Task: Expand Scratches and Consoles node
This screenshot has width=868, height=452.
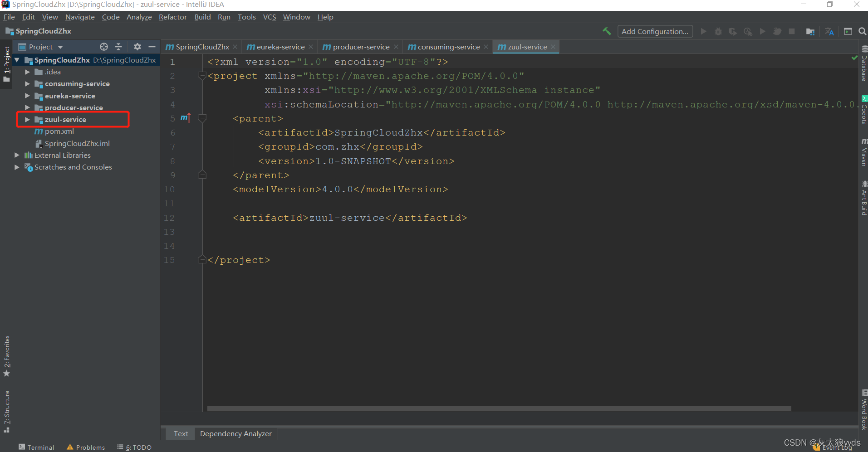Action: 17,167
